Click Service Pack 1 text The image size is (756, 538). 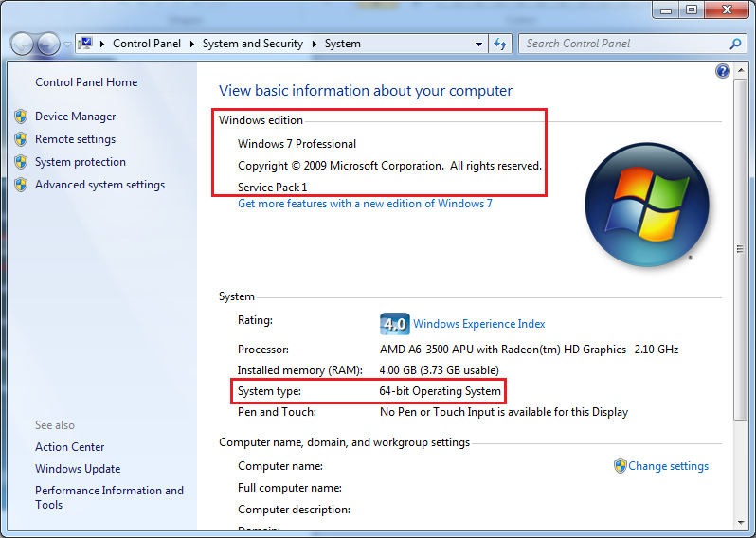click(273, 188)
